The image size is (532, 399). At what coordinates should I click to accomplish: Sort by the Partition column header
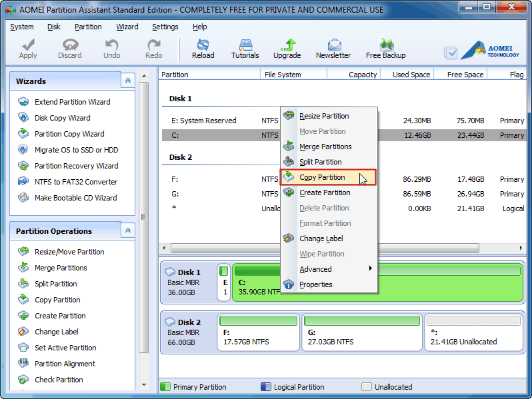click(209, 75)
